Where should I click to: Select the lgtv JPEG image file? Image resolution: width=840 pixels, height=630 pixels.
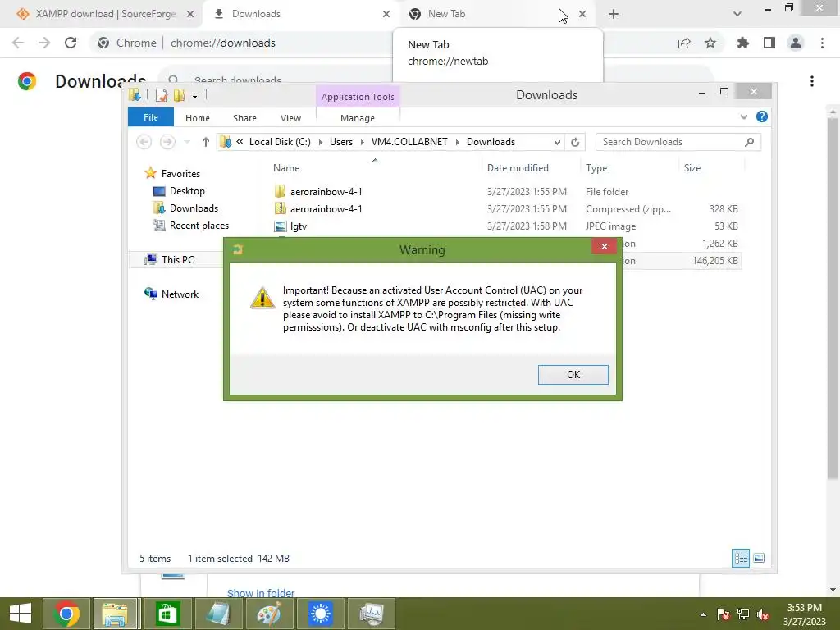[x=506, y=226]
